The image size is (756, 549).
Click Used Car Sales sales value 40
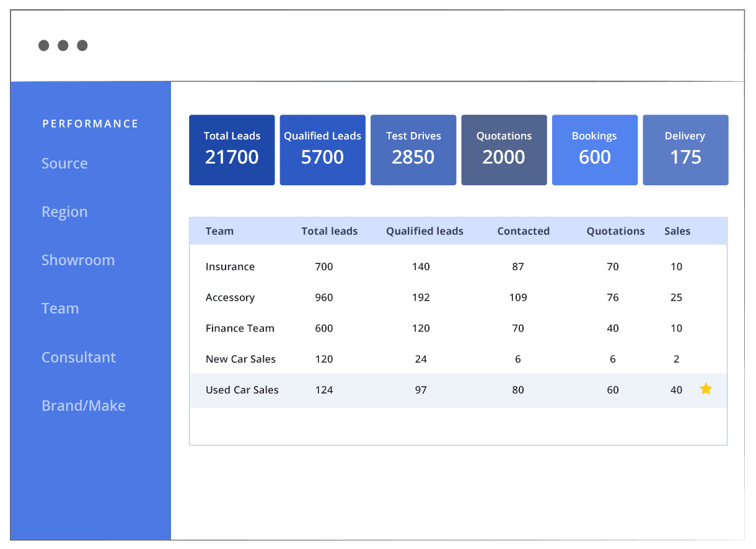point(676,390)
